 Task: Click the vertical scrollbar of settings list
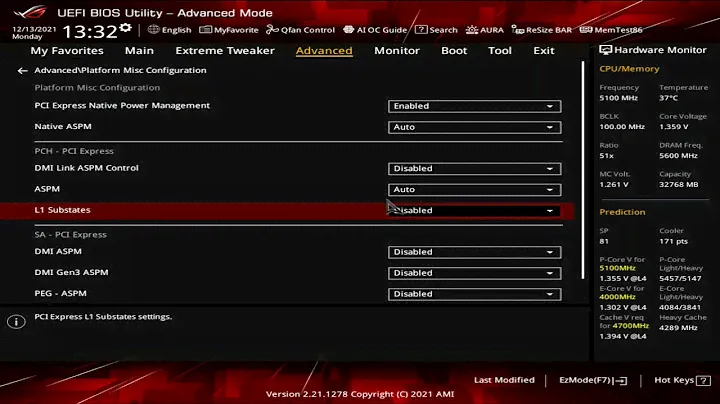[x=583, y=170]
